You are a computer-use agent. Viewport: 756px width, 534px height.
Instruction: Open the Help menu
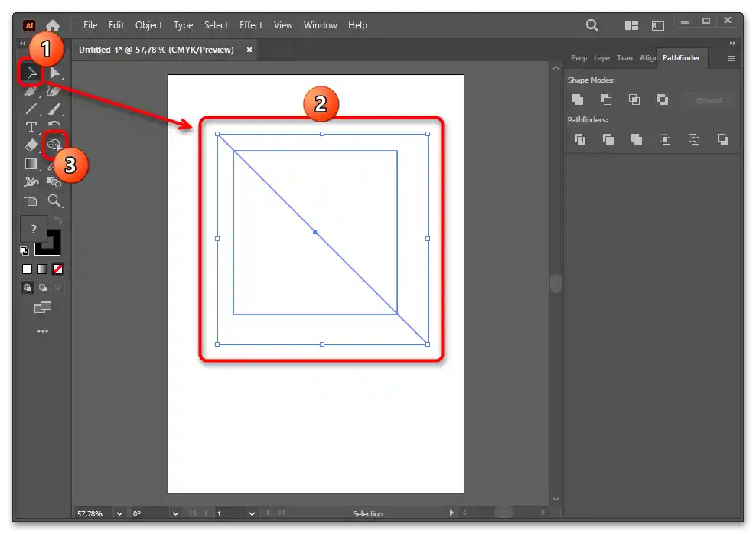pyautogui.click(x=358, y=25)
